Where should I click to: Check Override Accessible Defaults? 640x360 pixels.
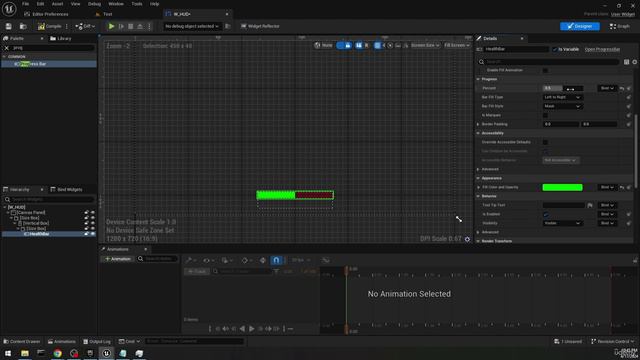[x=545, y=142]
